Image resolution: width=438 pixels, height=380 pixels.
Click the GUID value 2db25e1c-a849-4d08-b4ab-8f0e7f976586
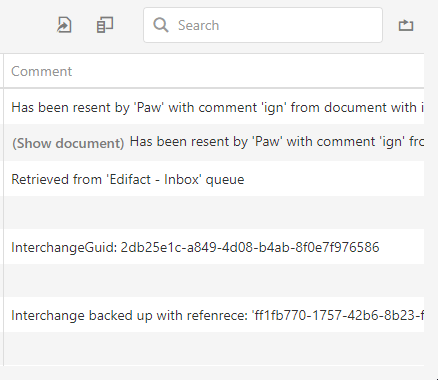coord(250,247)
